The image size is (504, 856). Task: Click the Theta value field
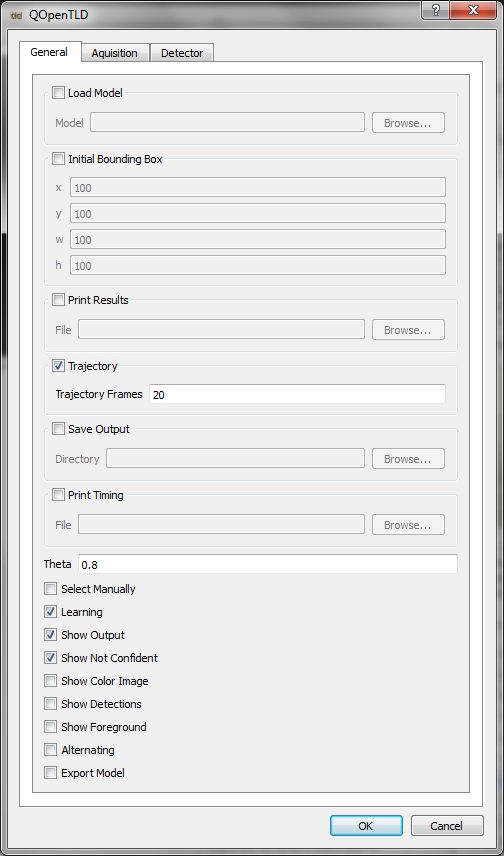click(x=268, y=564)
